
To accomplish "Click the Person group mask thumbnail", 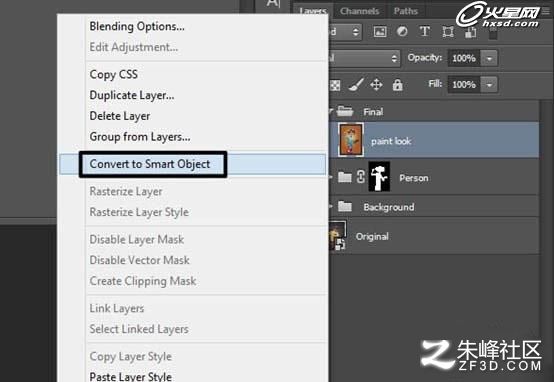I will tap(379, 177).
